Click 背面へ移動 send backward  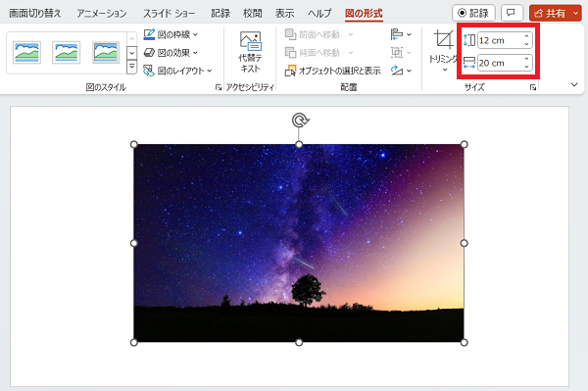(314, 53)
